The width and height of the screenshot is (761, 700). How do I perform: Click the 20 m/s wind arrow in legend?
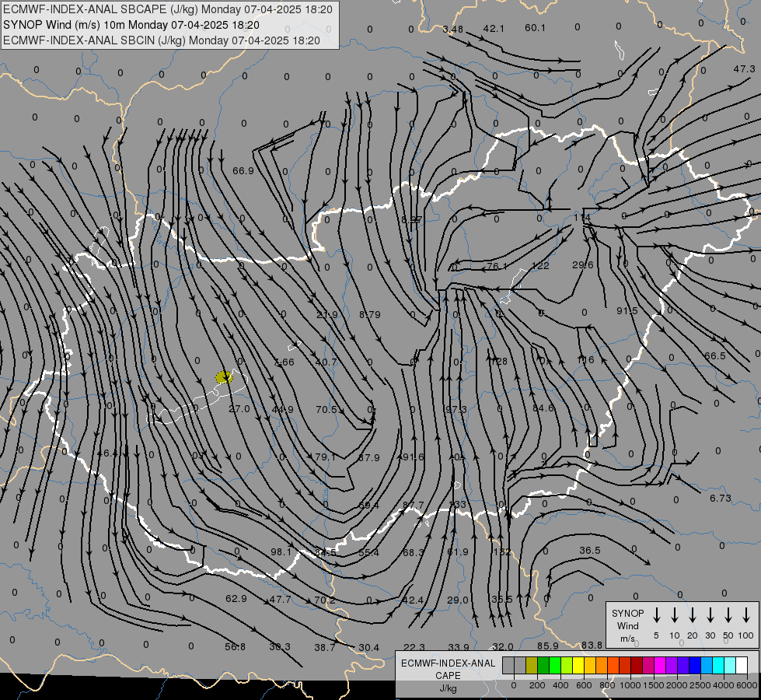[692, 615]
